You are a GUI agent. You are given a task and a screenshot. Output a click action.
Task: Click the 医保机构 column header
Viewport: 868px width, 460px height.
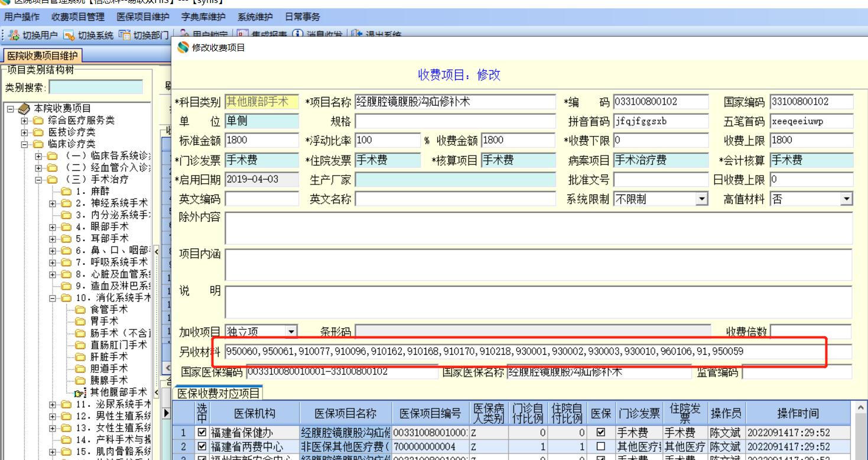pos(255,414)
